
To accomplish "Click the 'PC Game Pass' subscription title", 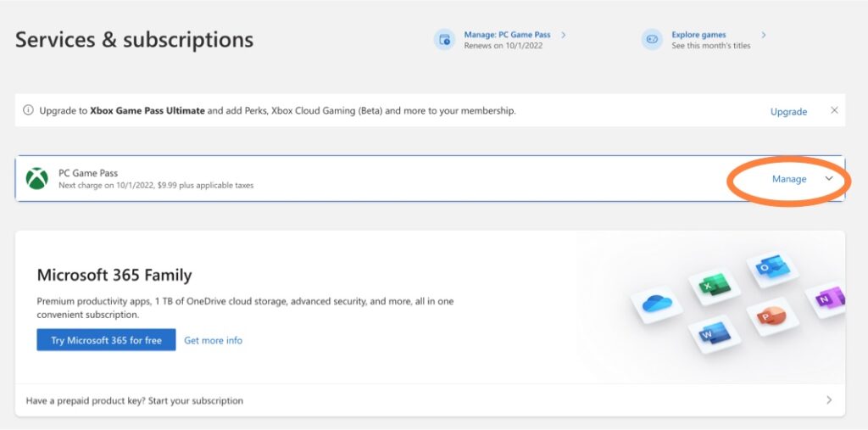I will (x=88, y=173).
